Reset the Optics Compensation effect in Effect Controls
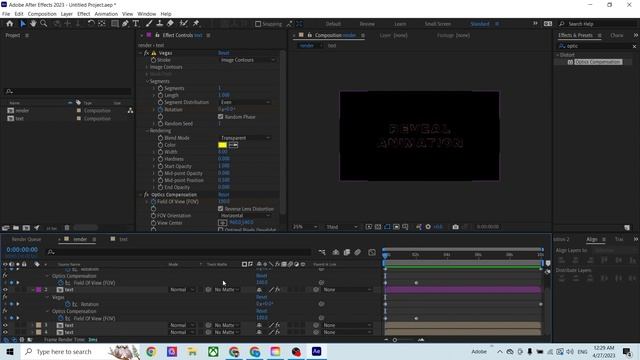 [x=224, y=195]
